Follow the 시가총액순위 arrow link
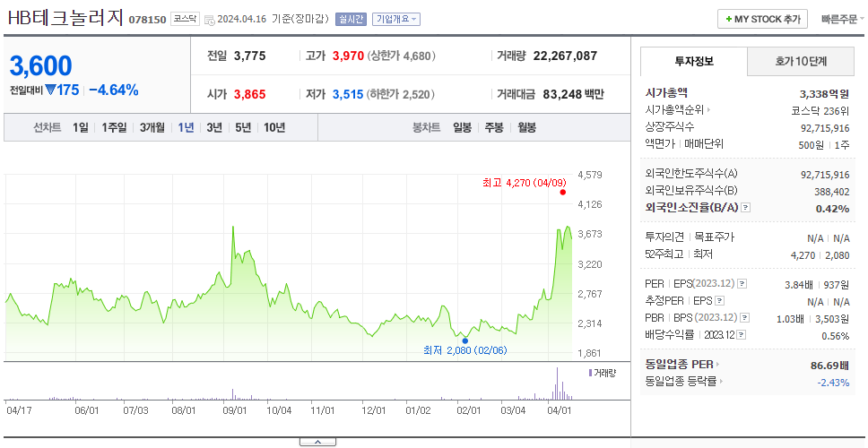 pos(708,110)
